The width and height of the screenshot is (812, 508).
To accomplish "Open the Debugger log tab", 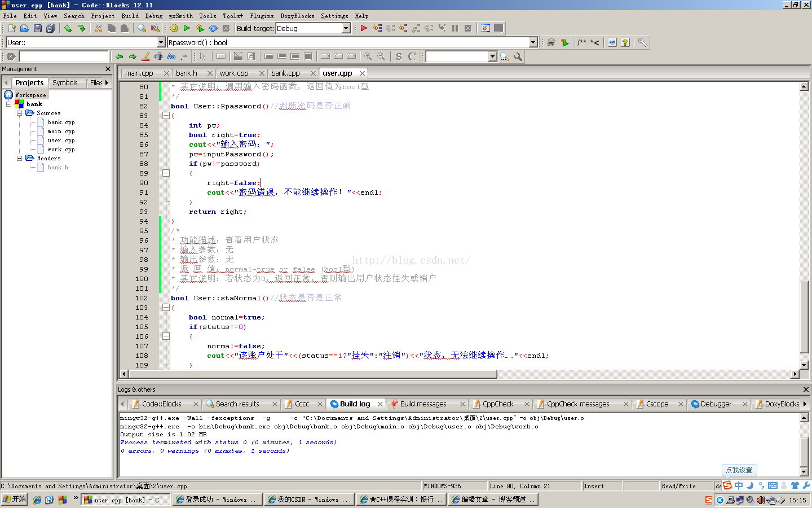I will pos(716,404).
